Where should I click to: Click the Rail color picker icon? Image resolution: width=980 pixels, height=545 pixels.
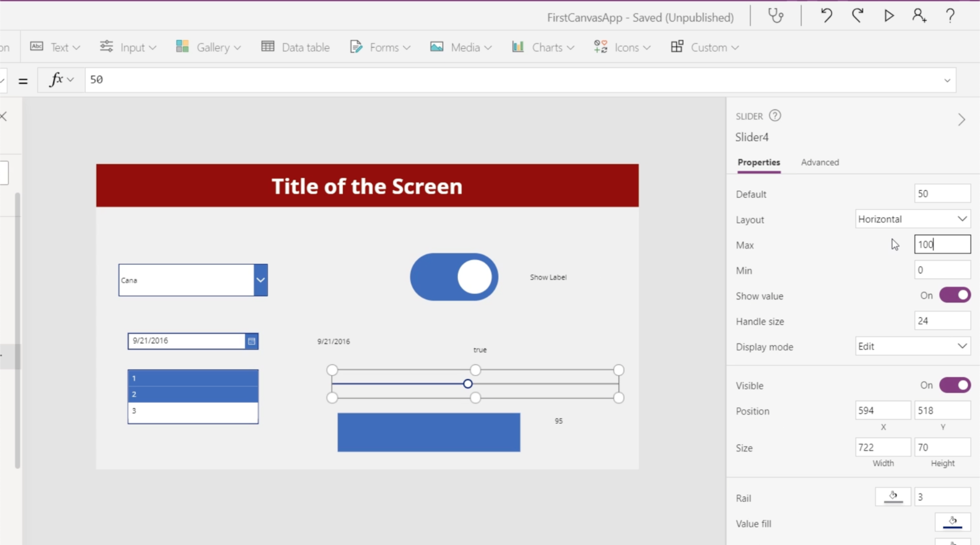point(893,497)
